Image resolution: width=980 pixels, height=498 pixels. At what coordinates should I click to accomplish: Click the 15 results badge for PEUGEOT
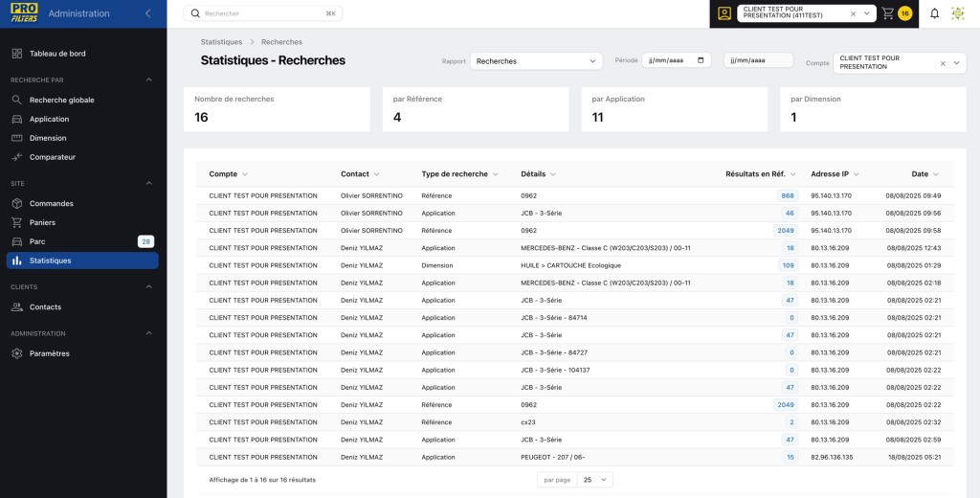pyautogui.click(x=790, y=458)
